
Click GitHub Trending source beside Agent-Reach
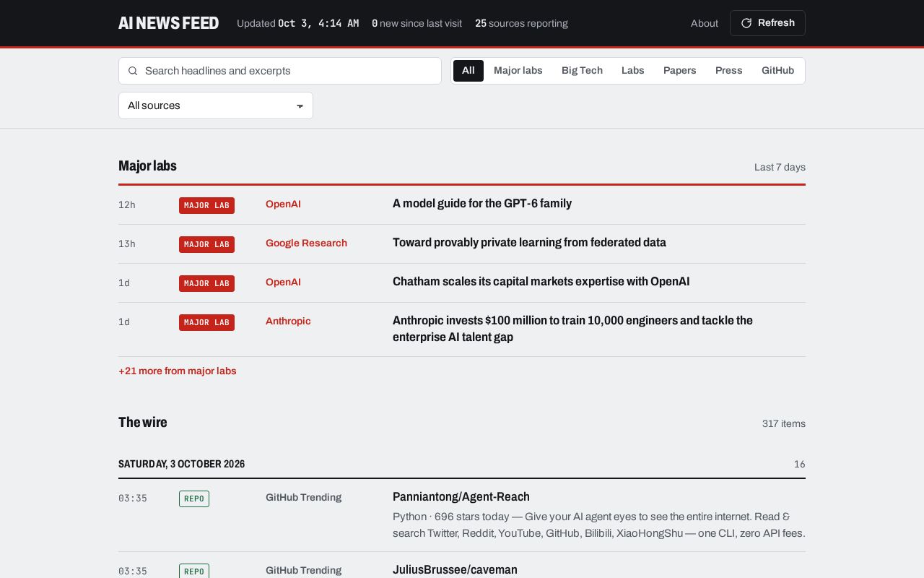(x=303, y=498)
